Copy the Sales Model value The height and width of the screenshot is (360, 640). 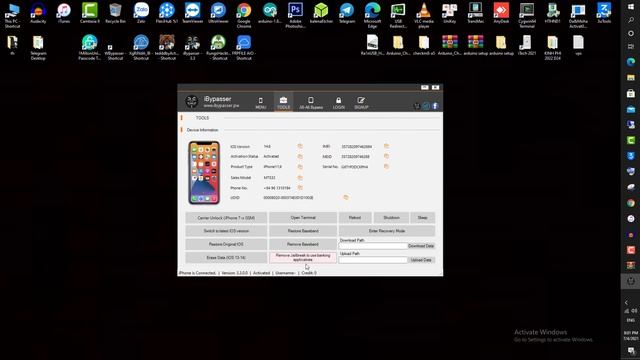(300, 178)
